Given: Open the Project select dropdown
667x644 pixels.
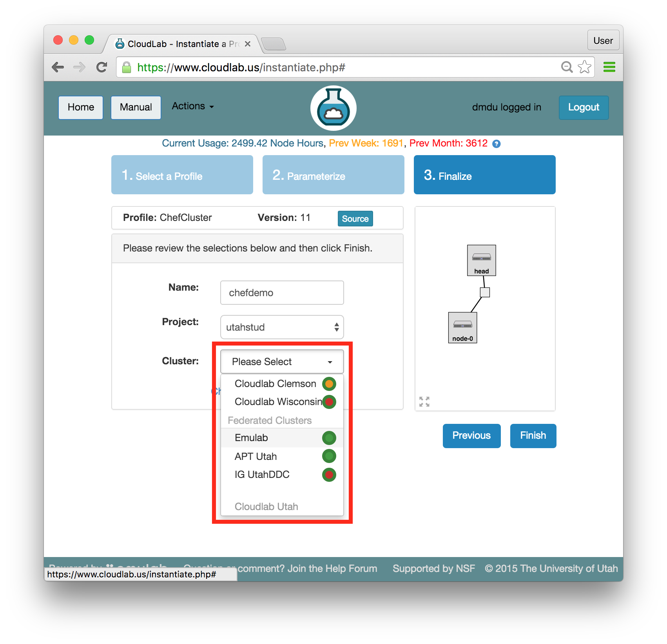Looking at the screenshot, I should point(282,327).
